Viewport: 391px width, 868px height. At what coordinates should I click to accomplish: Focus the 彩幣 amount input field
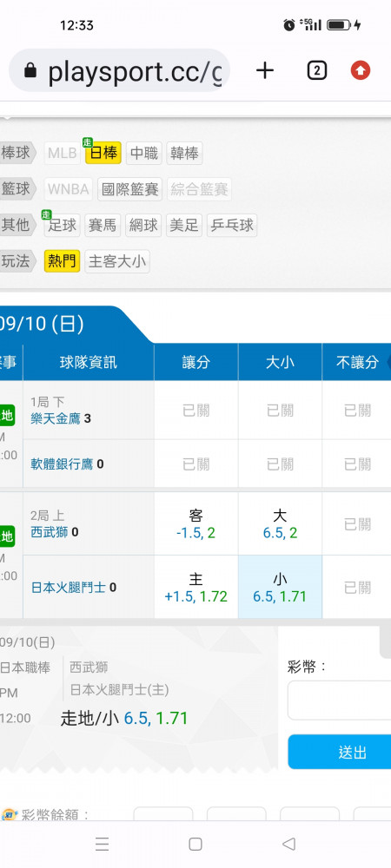340,700
